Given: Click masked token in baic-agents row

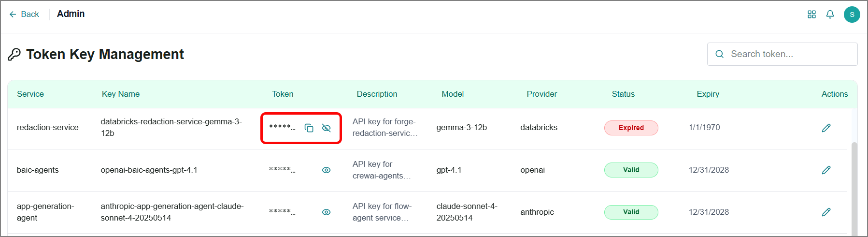Looking at the screenshot, I should tap(282, 170).
